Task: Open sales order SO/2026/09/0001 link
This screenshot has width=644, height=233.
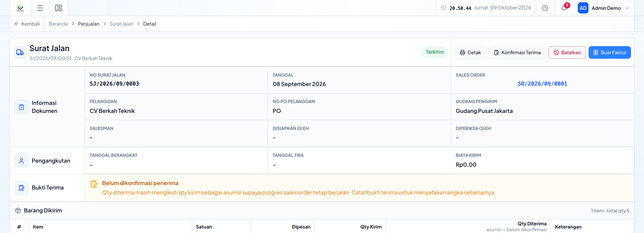Action: (x=542, y=84)
